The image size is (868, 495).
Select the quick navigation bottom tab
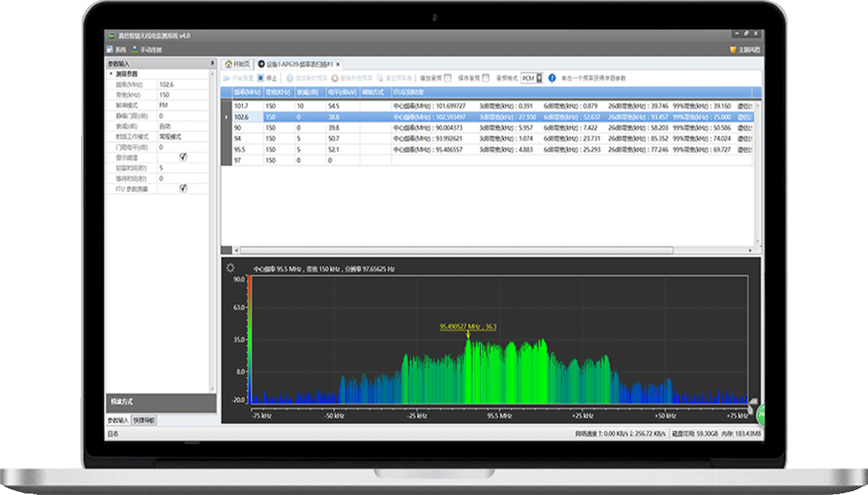coord(144,420)
